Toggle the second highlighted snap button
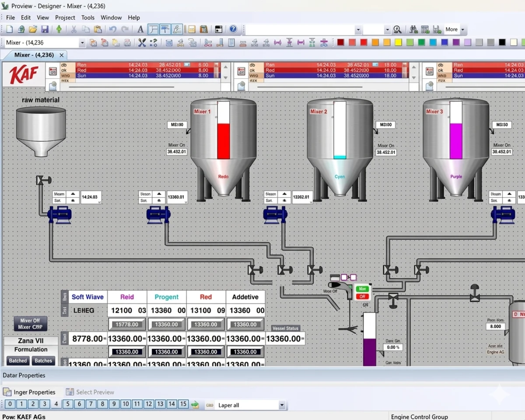 [165, 29]
